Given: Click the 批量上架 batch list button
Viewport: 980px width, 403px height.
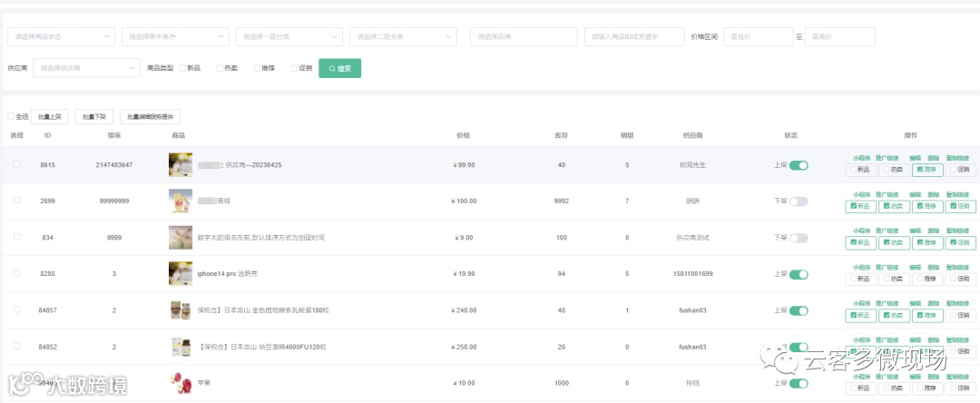Looking at the screenshot, I should pos(49,116).
